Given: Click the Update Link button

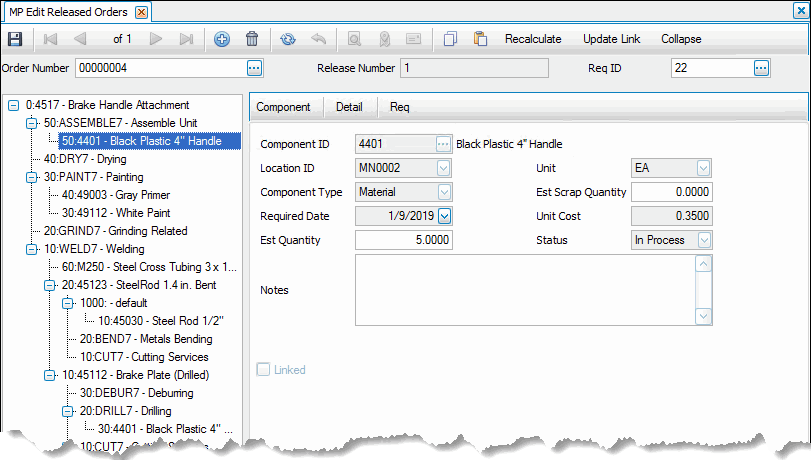Looking at the screenshot, I should (614, 39).
